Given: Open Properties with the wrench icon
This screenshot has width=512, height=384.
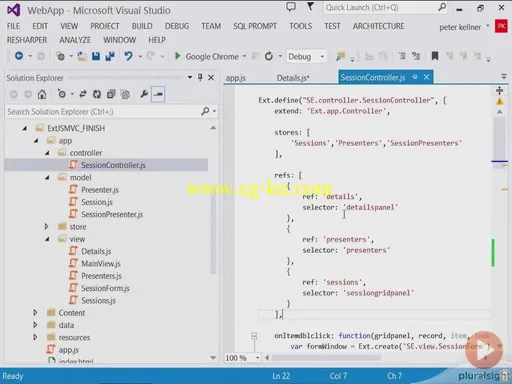Looking at the screenshot, I should [x=144, y=94].
